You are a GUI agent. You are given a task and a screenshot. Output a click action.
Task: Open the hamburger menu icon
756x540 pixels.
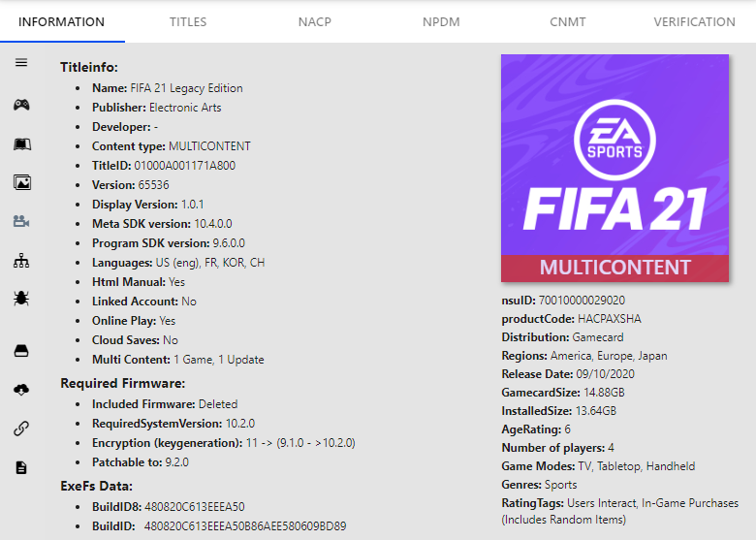click(x=21, y=63)
